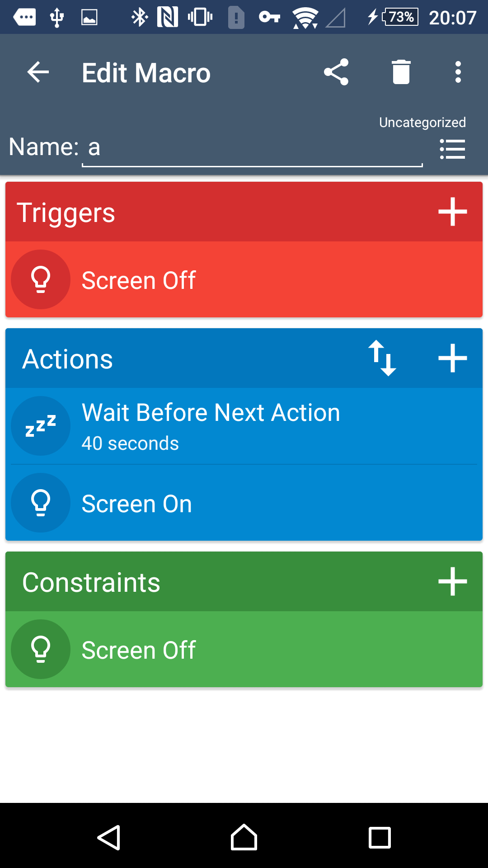Open the three-dot overflow menu
The width and height of the screenshot is (488, 868).
[458, 72]
